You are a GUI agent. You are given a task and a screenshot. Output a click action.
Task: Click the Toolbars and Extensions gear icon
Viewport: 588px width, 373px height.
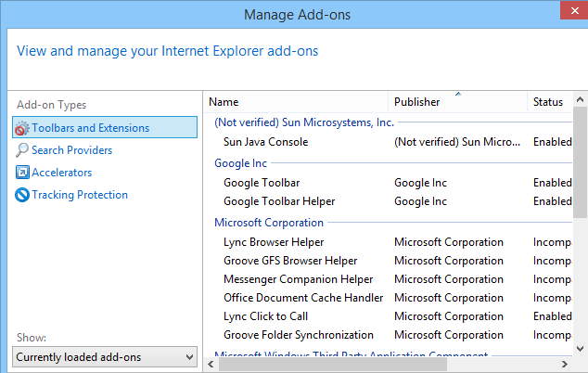pos(22,128)
